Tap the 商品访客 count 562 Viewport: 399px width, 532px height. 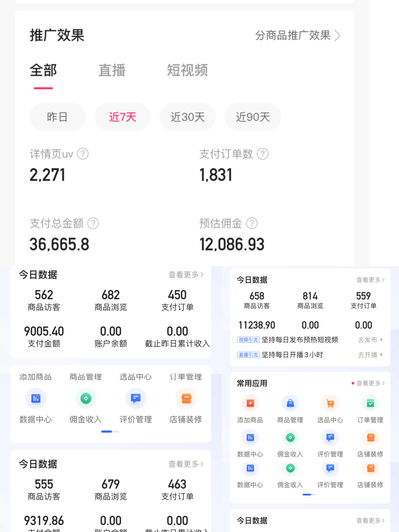point(44,295)
